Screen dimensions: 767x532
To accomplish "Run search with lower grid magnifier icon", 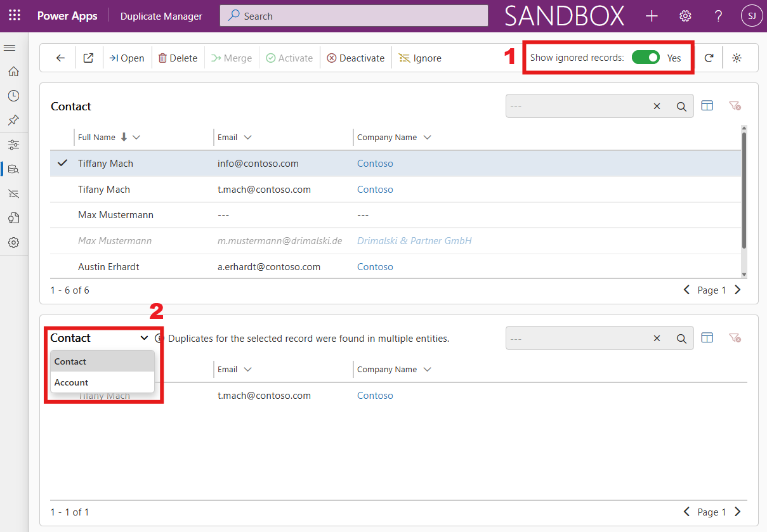I will pos(681,339).
